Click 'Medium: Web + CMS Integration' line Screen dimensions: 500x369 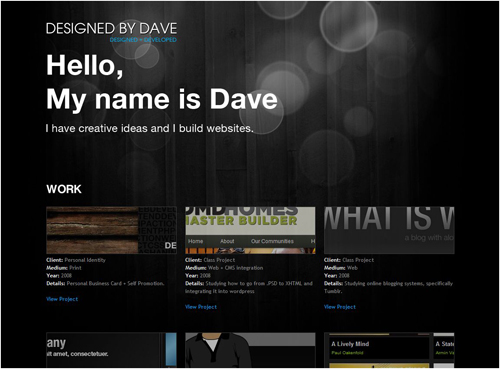click(x=224, y=268)
